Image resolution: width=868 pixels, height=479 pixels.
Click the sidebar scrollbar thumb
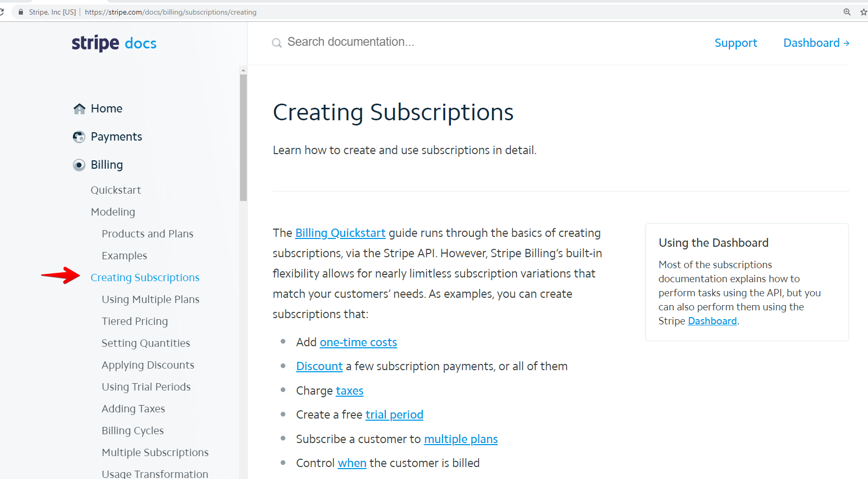(x=243, y=137)
